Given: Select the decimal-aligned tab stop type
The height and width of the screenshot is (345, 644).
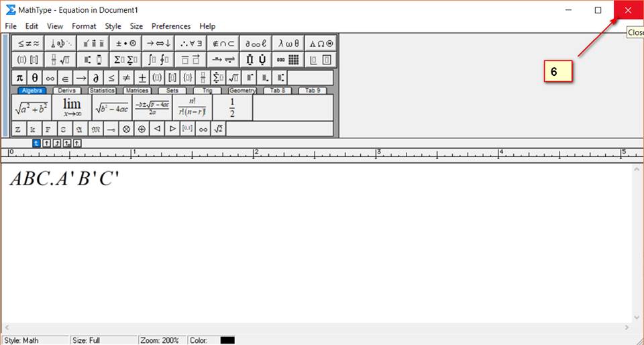Looking at the screenshot, I should (76, 143).
